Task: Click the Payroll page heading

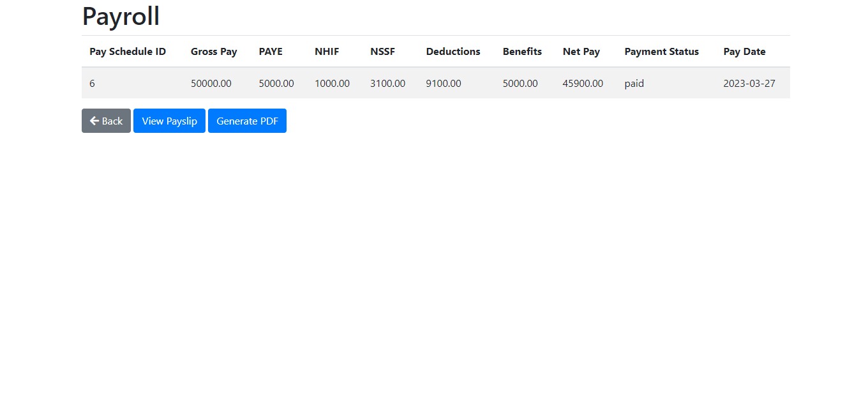Action: (x=121, y=16)
